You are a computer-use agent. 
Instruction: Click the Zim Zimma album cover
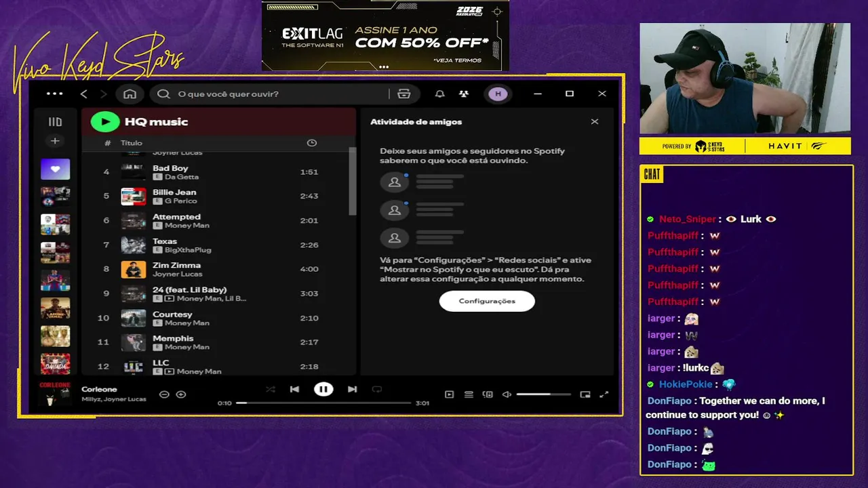tap(134, 269)
